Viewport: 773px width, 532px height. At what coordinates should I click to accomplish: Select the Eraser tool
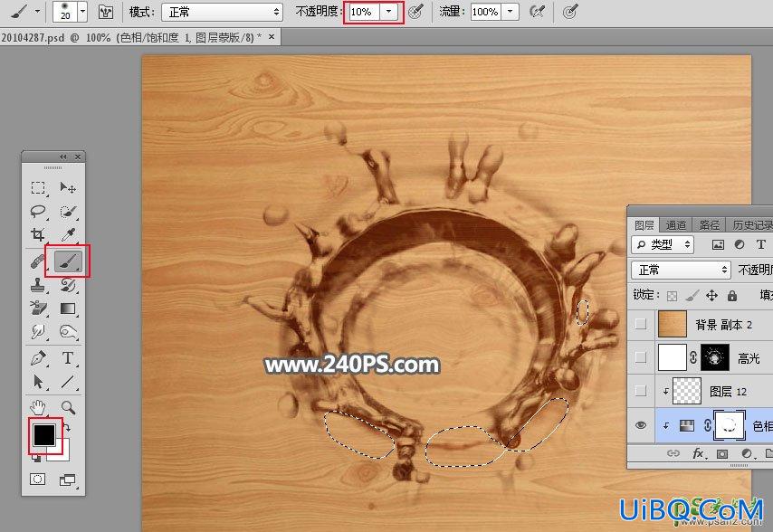point(38,308)
